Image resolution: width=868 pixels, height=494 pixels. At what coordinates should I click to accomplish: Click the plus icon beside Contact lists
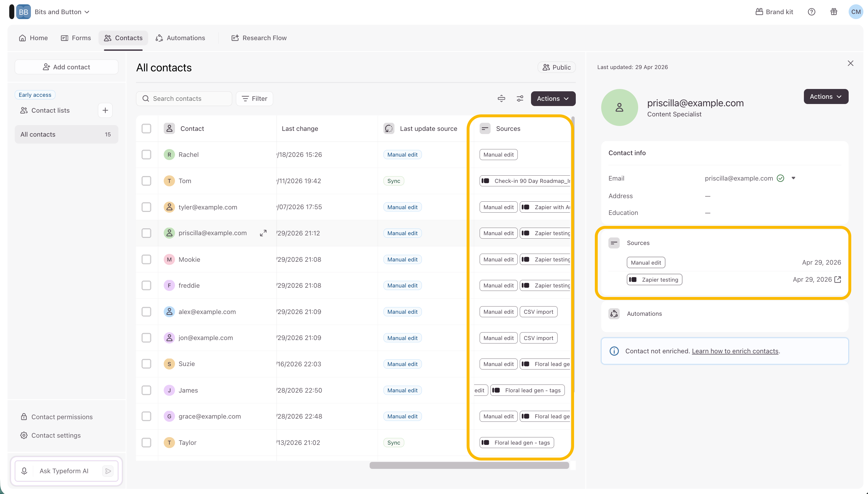105,110
